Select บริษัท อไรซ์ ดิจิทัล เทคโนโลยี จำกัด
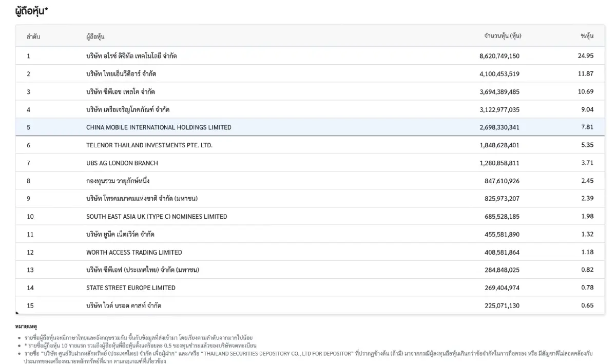The width and height of the screenshot is (616, 364). pyautogui.click(x=131, y=56)
